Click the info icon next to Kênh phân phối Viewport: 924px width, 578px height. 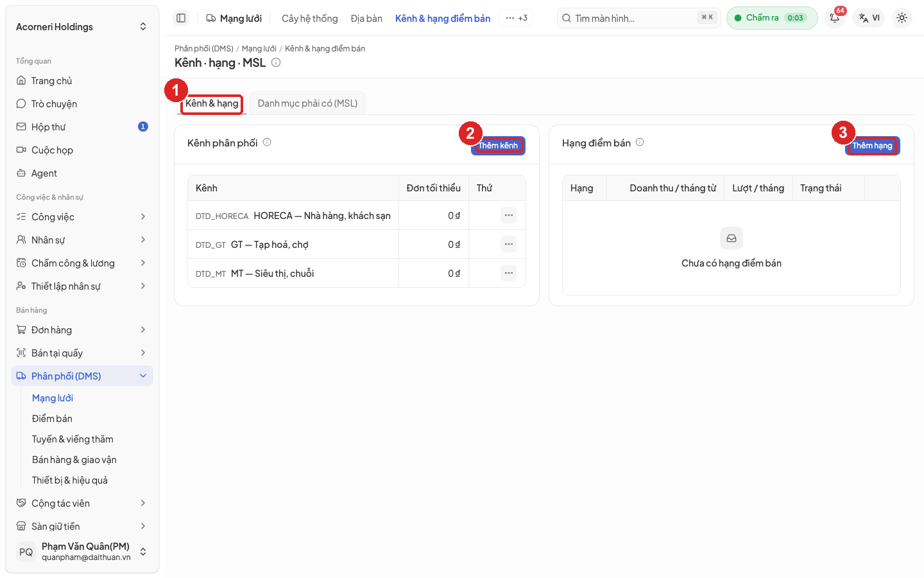267,142
